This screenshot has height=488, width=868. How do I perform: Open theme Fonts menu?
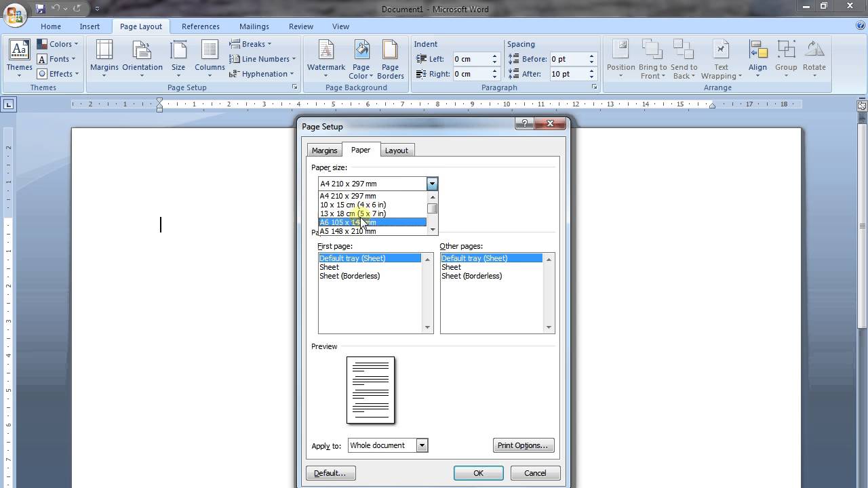pyautogui.click(x=56, y=59)
